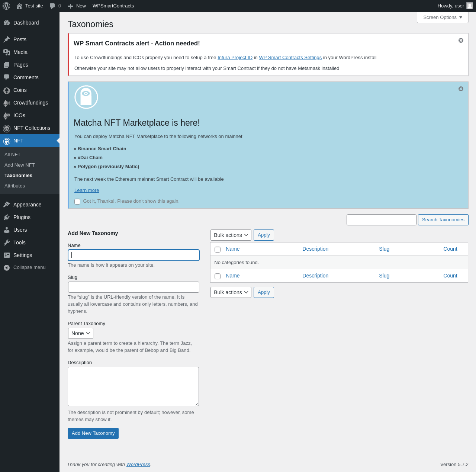This screenshot has width=476, height=472.
Task: Dismiss the Matcha NFT Marketplace notice
Action: [x=461, y=89]
